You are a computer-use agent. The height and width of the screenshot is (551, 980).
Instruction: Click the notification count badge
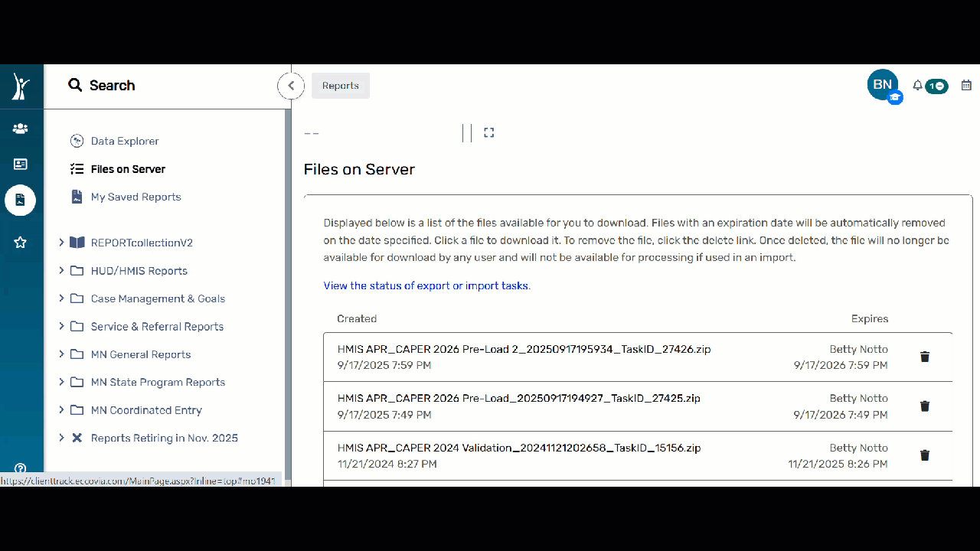point(936,86)
